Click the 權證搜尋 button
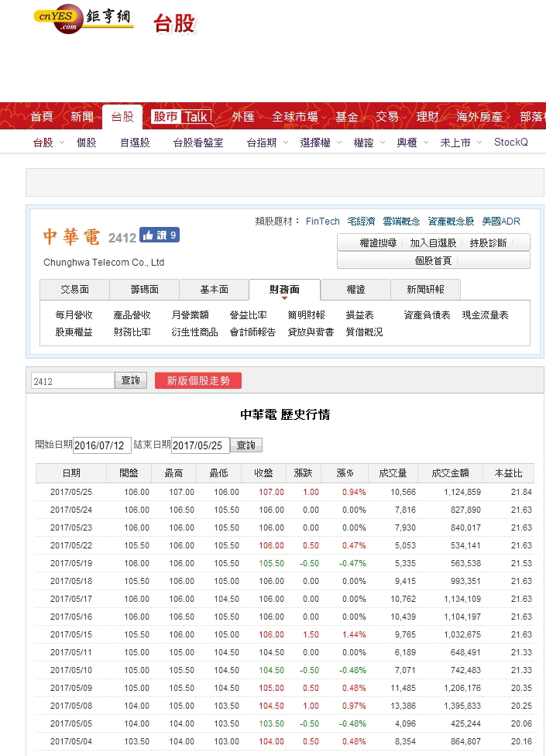 coord(378,242)
